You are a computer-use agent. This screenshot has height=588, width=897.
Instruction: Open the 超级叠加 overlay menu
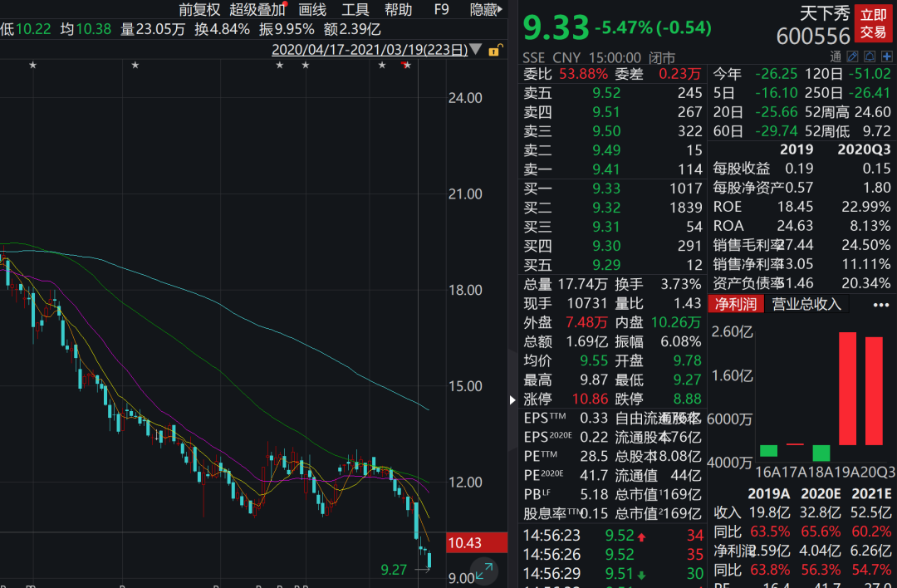257,10
